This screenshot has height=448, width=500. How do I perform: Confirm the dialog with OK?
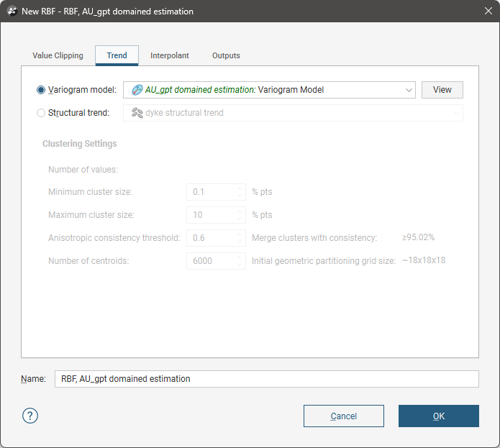click(x=438, y=416)
